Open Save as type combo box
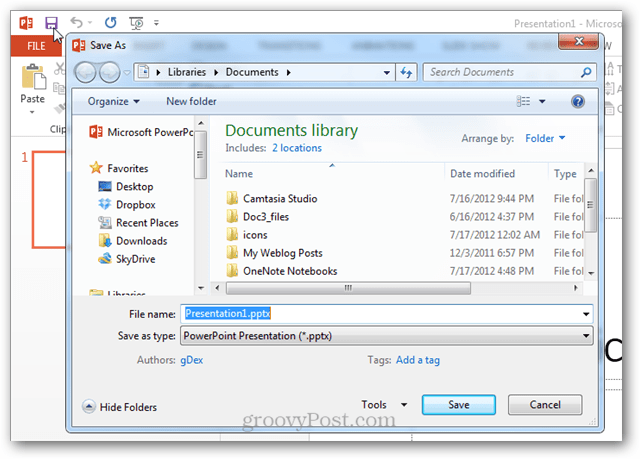The width and height of the screenshot is (640, 459). pyautogui.click(x=387, y=336)
